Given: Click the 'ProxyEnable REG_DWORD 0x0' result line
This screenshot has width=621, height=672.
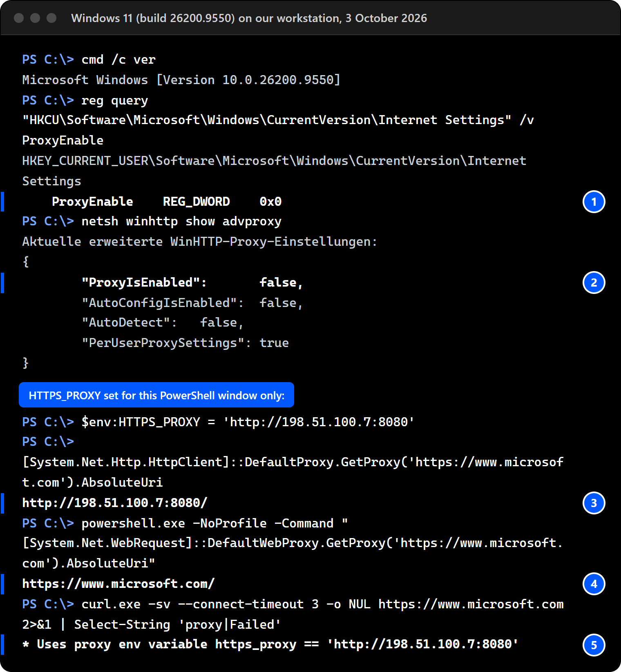Looking at the screenshot, I should pos(167,201).
